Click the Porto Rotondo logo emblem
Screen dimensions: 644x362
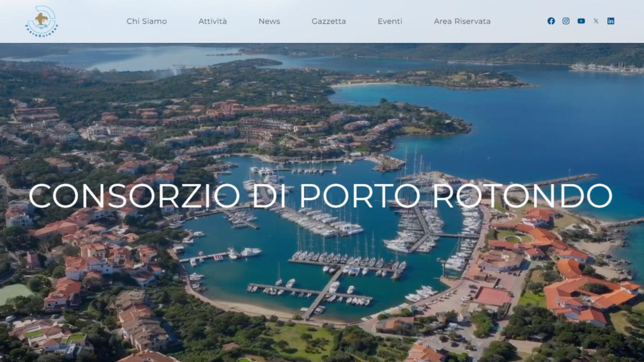(x=42, y=21)
